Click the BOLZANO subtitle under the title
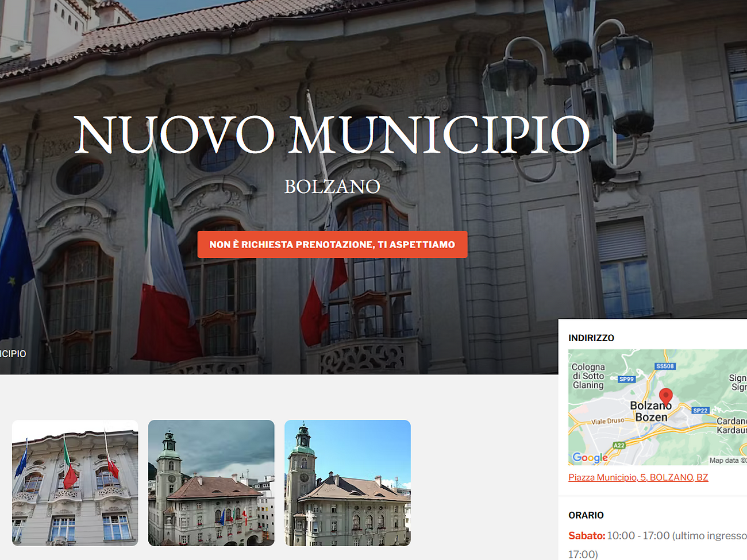The height and width of the screenshot is (560, 747). tap(332, 187)
